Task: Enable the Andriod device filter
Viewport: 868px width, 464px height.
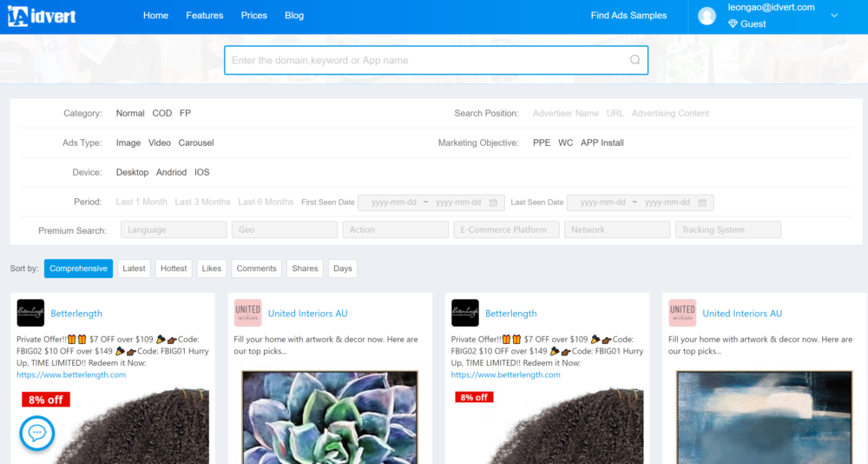Action: point(171,172)
